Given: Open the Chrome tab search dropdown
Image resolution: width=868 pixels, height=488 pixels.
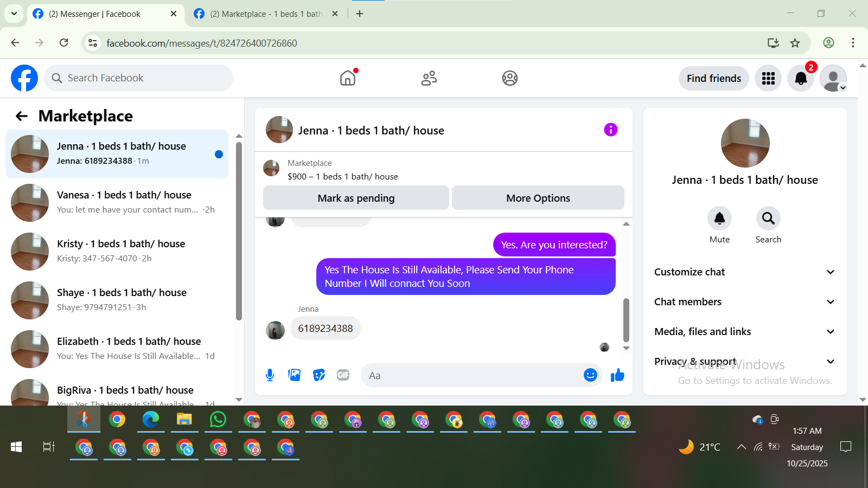Looking at the screenshot, I should point(14,14).
